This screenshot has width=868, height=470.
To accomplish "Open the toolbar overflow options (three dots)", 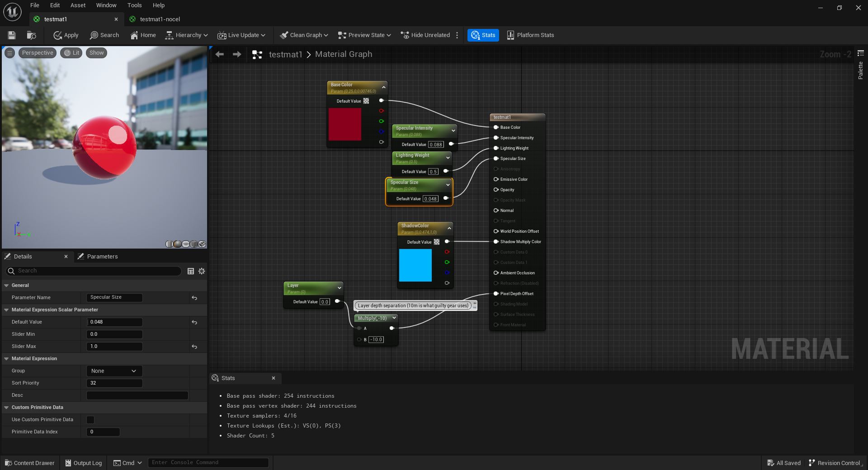I will (x=457, y=35).
